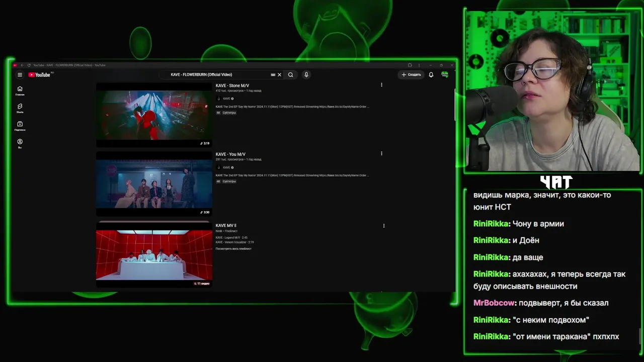This screenshot has width=644, height=362.
Task: Click the YouTube logo
Action: pyautogui.click(x=39, y=75)
